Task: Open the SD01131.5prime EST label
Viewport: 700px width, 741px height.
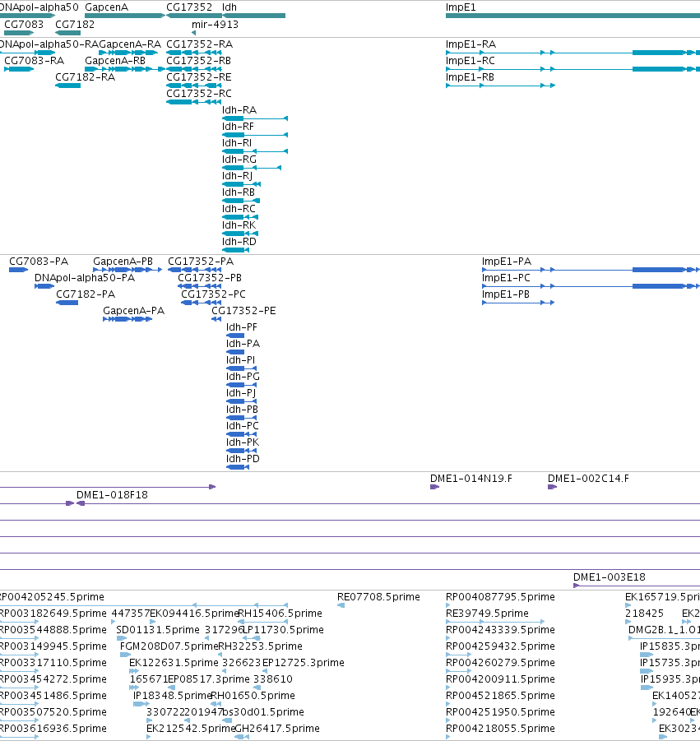Action: 158,630
